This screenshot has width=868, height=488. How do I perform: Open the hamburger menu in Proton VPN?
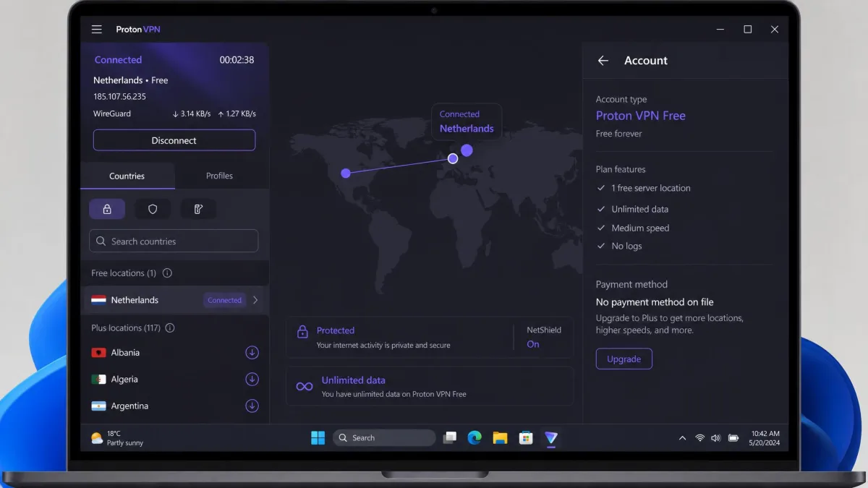click(96, 30)
